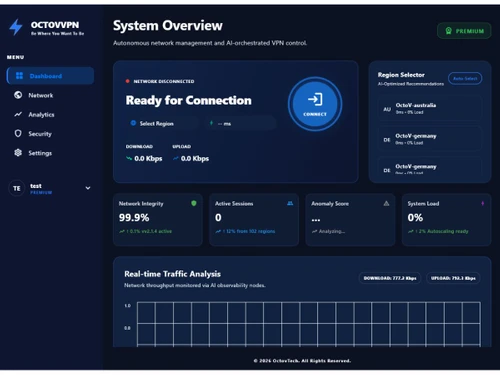Click the System Load purple bolt icon
The image size is (500, 375).
click(482, 203)
